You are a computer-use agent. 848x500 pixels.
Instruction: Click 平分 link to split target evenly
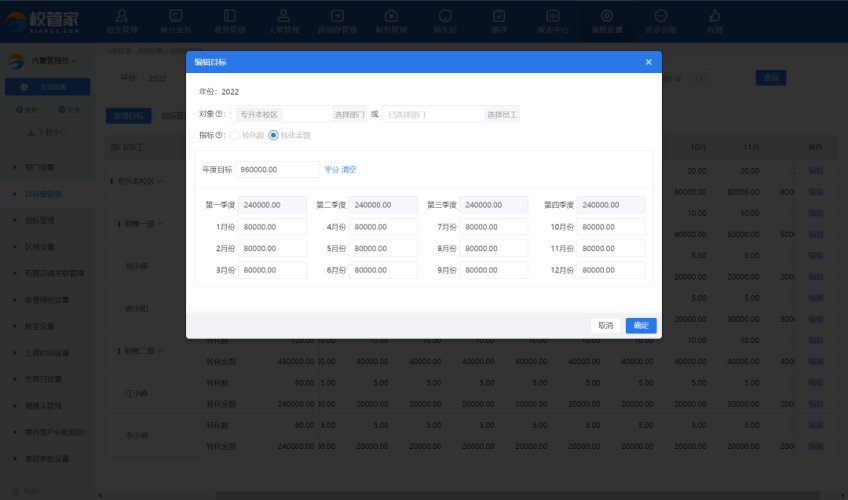[x=331, y=170]
